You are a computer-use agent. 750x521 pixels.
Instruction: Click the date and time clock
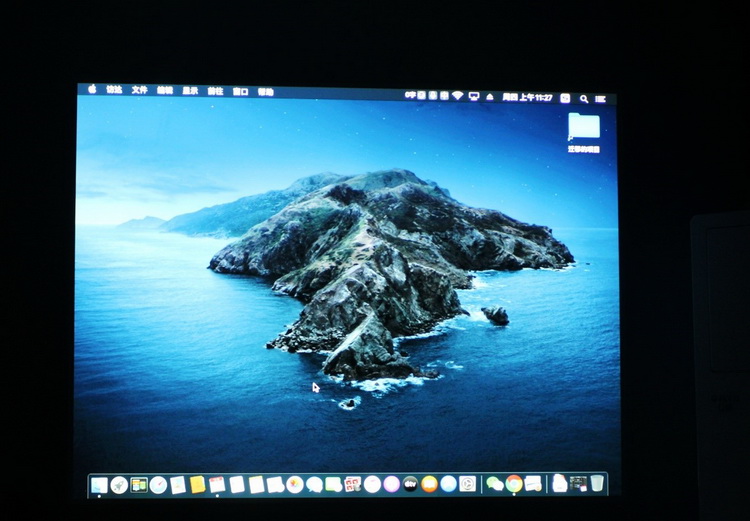coord(527,97)
